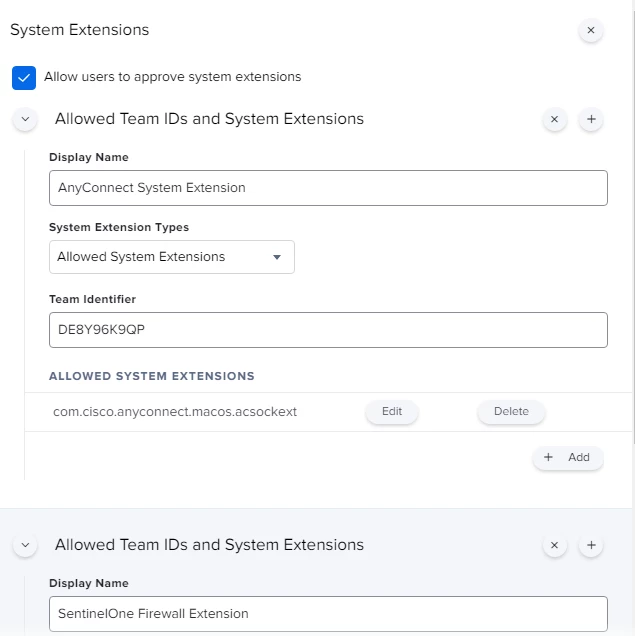Image resolution: width=635 pixels, height=636 pixels.
Task: Click into the Team Identifier field DE8Y96K9QP
Action: pyautogui.click(x=328, y=330)
